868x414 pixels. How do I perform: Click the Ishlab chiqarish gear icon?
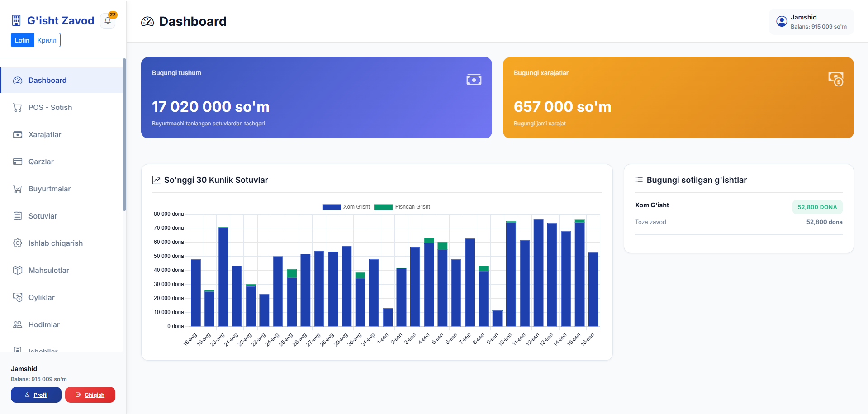18,243
